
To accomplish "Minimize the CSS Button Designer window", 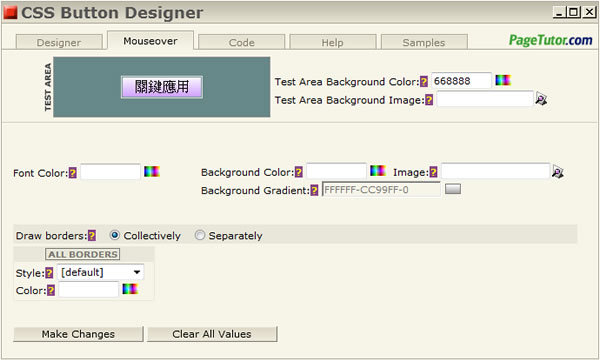I will (x=559, y=13).
